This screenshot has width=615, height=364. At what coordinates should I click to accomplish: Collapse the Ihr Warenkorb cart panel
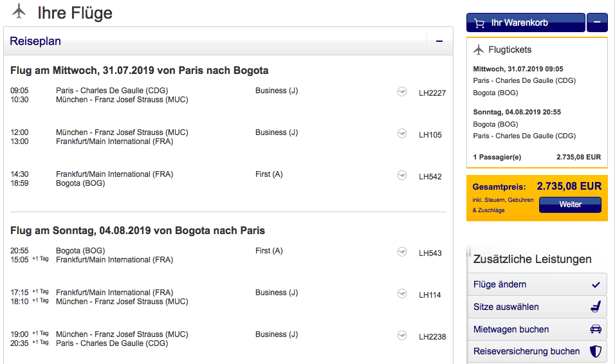pos(597,23)
